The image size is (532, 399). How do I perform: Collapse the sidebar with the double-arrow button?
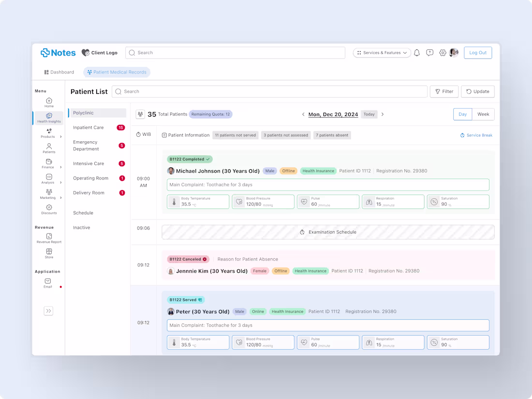click(48, 311)
